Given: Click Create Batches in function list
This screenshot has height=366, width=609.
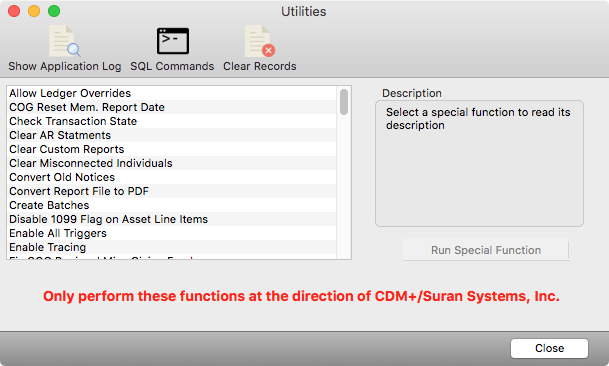Looking at the screenshot, I should tap(171, 205).
